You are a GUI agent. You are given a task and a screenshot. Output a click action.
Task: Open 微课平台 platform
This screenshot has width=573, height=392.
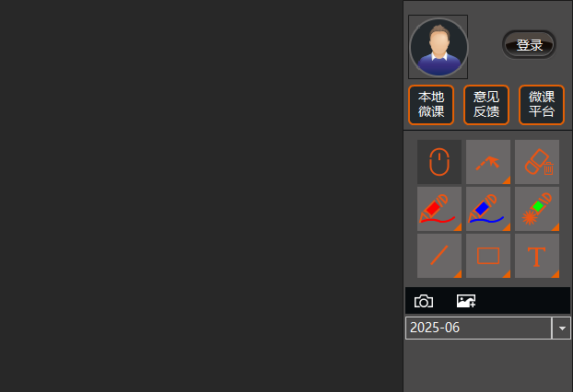tap(542, 105)
